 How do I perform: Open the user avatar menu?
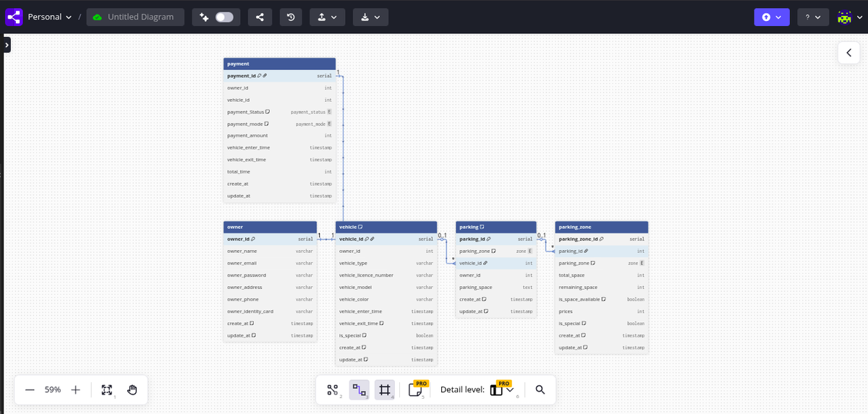pyautogui.click(x=848, y=17)
